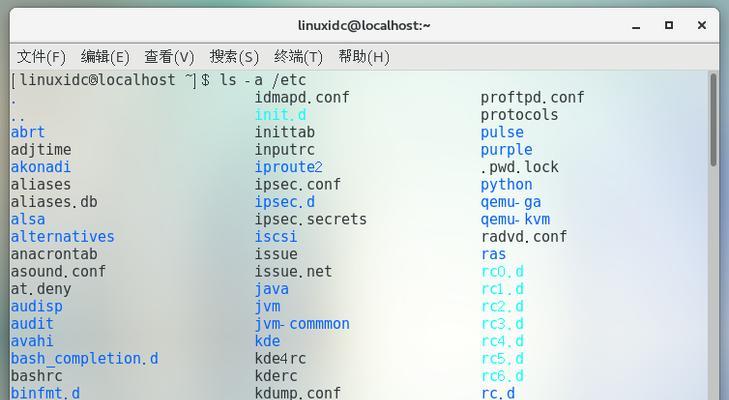Open the 编辑(E) menu

click(105, 57)
